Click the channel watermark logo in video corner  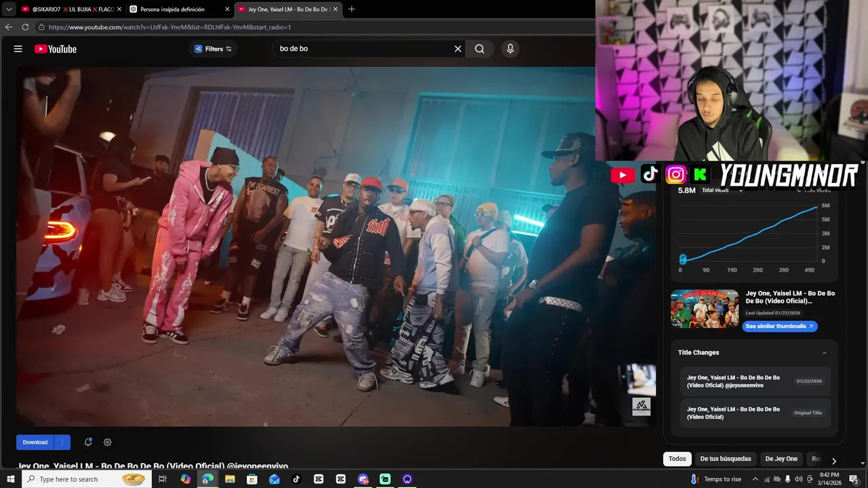coord(642,407)
